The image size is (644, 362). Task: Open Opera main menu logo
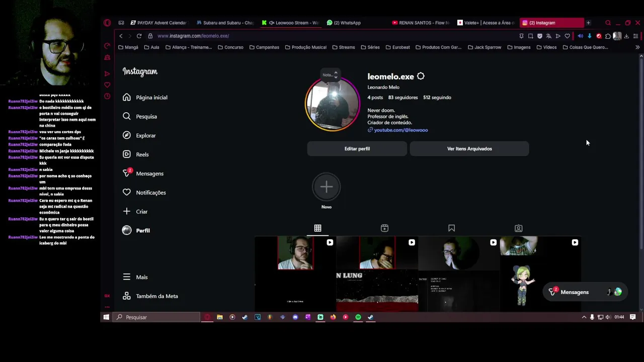point(107,23)
